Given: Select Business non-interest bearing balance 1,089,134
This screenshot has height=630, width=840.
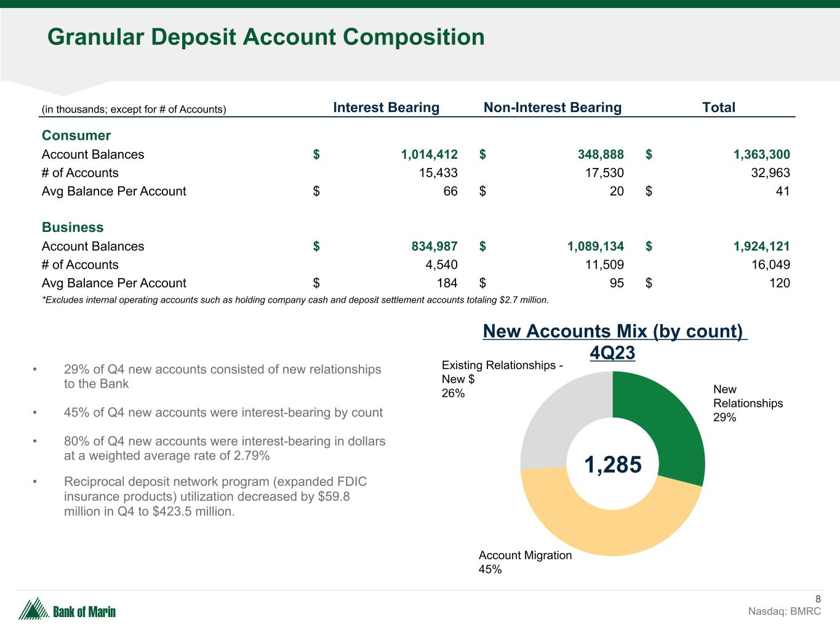Looking at the screenshot, I should [x=595, y=246].
